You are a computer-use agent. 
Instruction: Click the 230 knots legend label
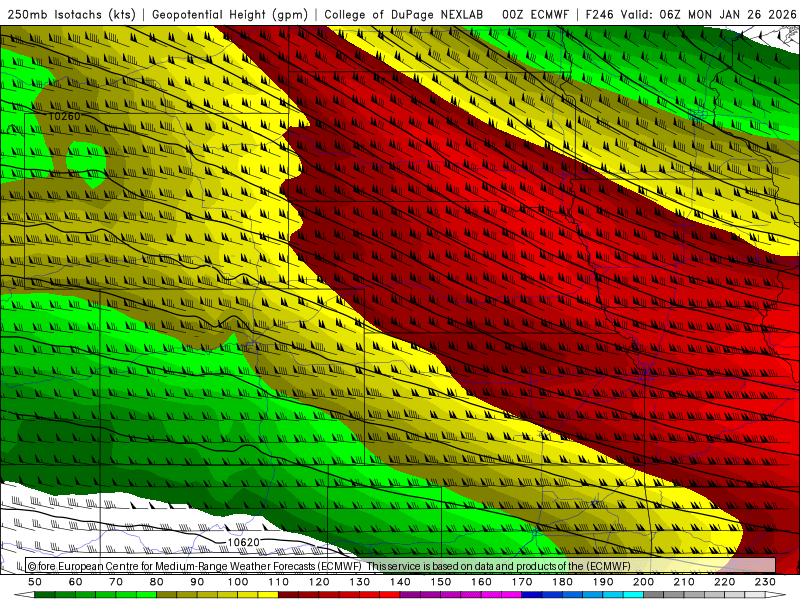point(765,582)
